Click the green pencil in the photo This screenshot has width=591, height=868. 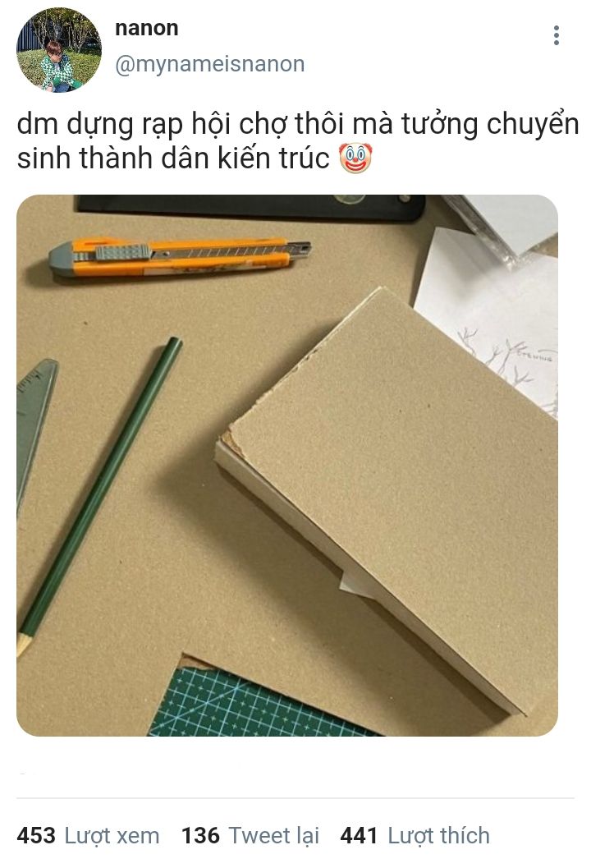point(99,495)
